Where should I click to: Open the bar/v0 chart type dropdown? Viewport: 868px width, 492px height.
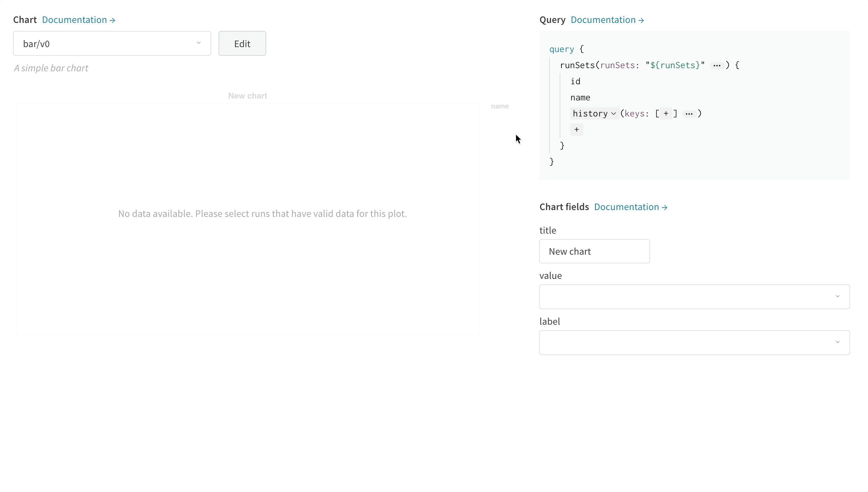(x=111, y=44)
